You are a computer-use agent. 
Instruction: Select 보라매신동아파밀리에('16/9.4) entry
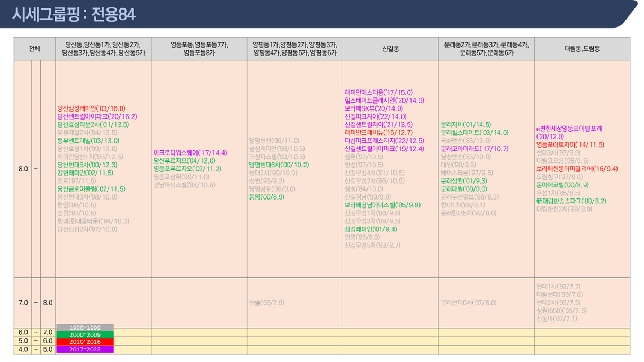(x=577, y=169)
